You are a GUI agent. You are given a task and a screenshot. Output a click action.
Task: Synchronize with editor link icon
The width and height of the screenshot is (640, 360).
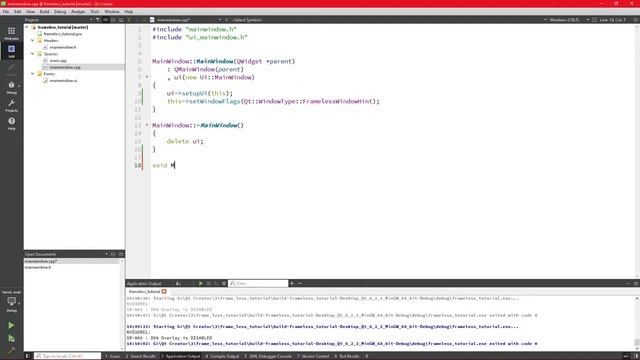pyautogui.click(x=106, y=20)
